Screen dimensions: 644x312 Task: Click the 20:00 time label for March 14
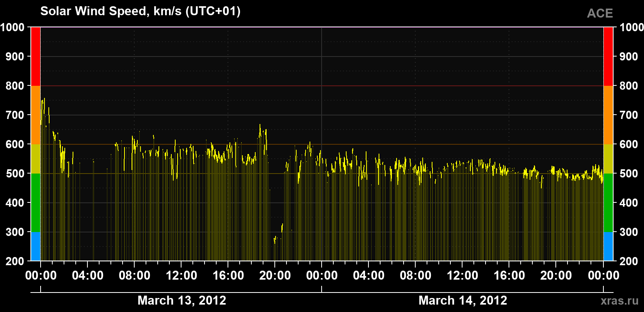click(556, 276)
